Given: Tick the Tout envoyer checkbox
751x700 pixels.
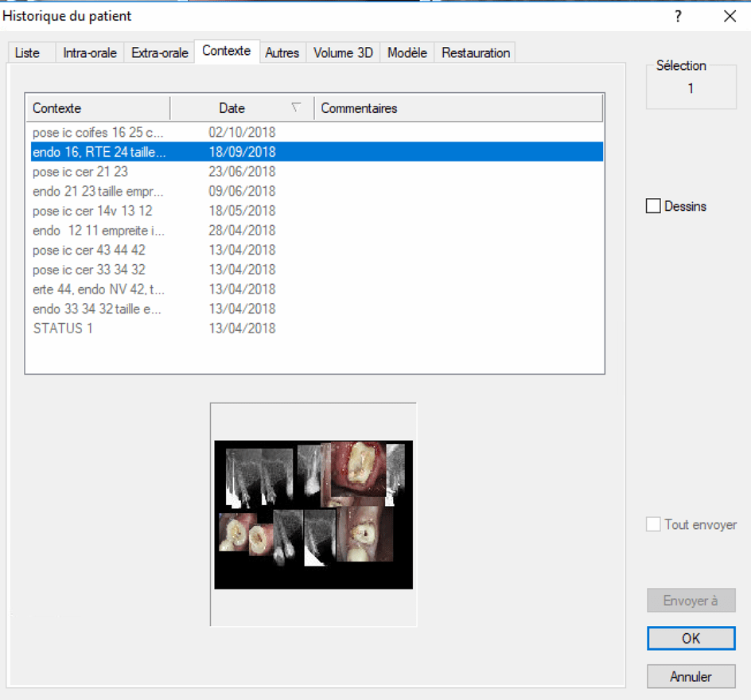Looking at the screenshot, I should point(653,525).
